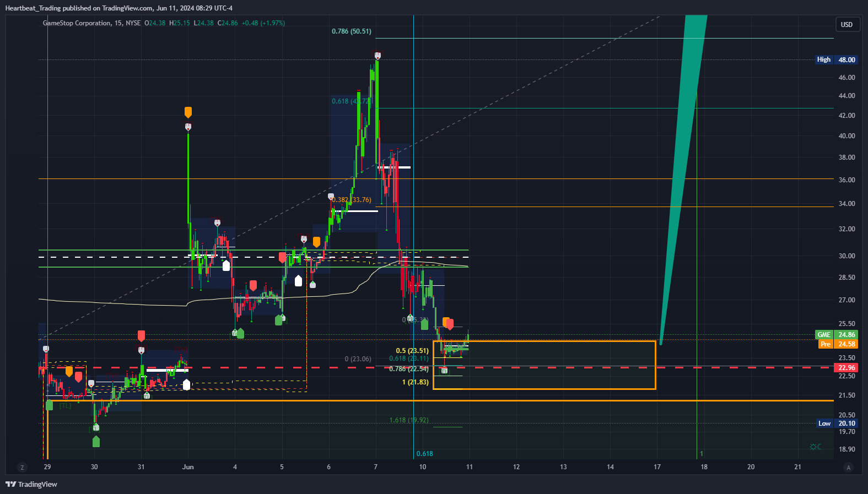
Task: Click the orange marker just left of June 6
Action: click(x=316, y=242)
